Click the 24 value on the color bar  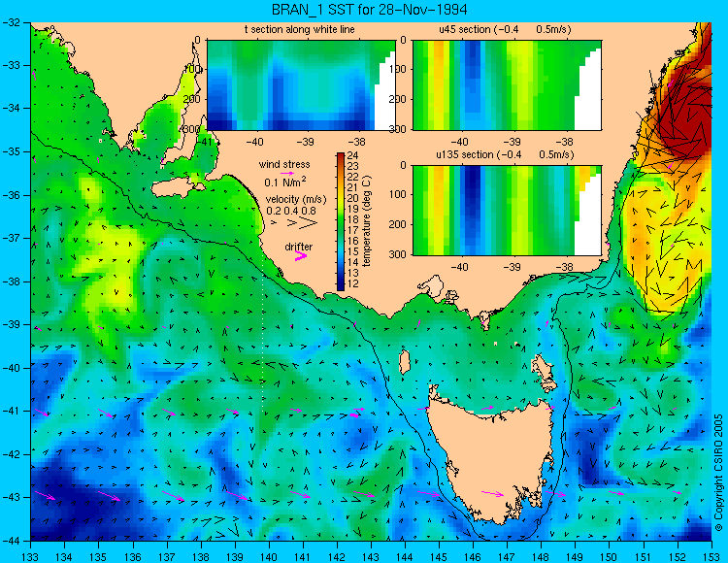coord(353,156)
